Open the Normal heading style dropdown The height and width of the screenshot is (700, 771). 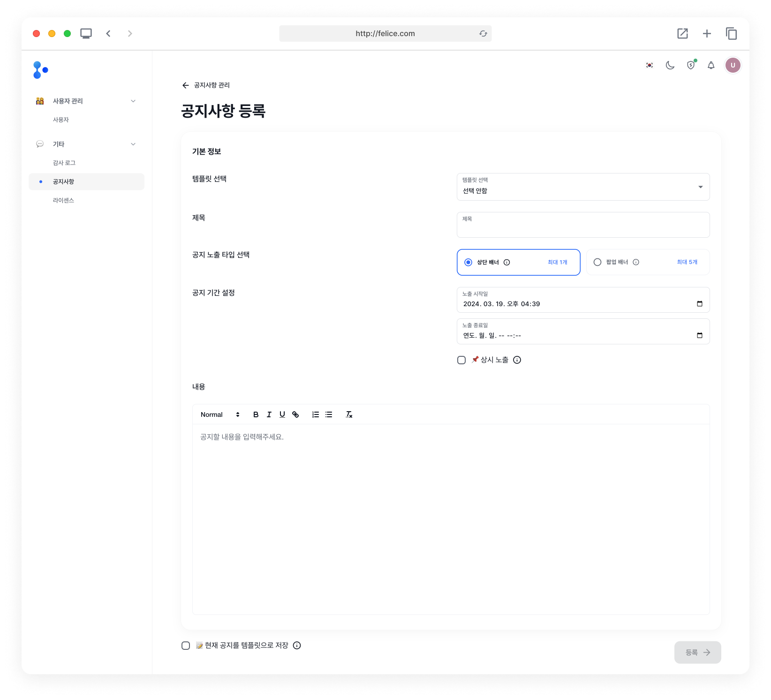[220, 414]
